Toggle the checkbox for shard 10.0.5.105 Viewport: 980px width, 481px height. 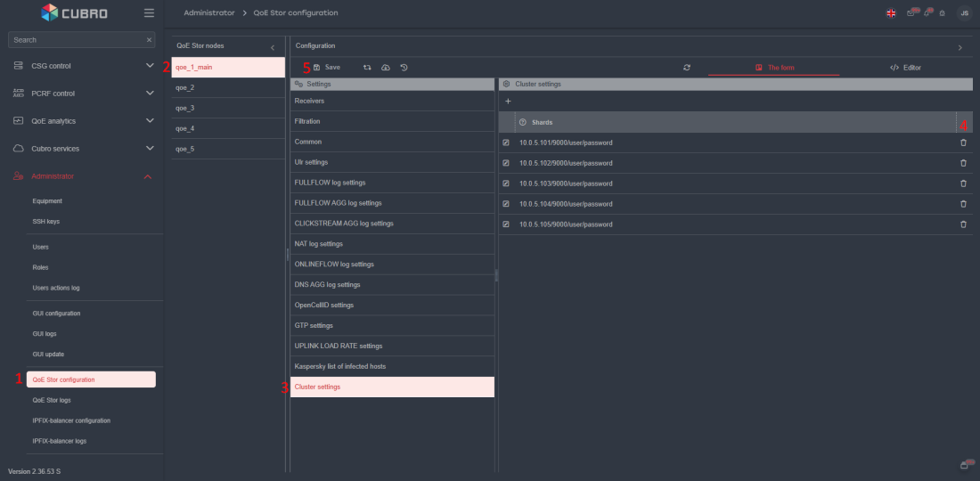click(506, 224)
